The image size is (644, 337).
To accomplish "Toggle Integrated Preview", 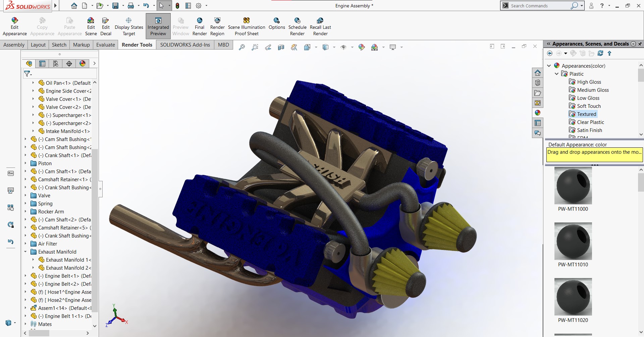I will tap(158, 26).
